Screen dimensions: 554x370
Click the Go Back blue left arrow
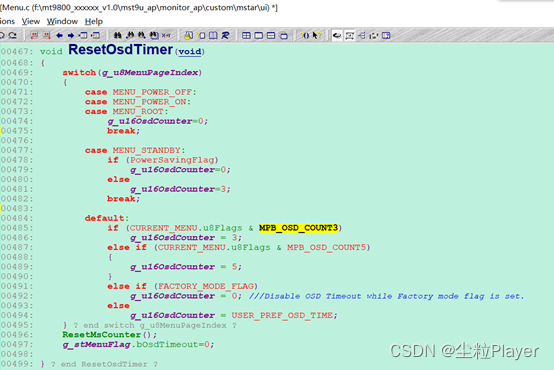click(x=59, y=35)
